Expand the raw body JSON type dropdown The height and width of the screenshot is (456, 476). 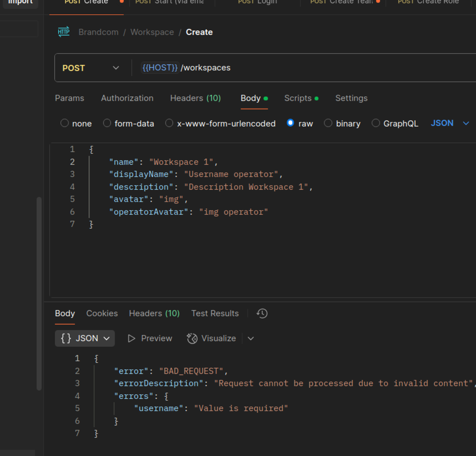coord(449,123)
